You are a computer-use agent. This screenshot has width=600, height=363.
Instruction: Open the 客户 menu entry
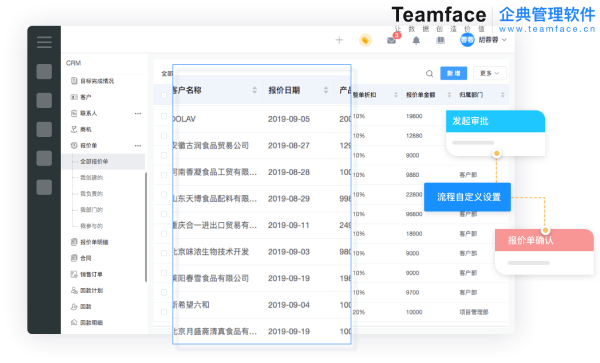[x=86, y=97]
